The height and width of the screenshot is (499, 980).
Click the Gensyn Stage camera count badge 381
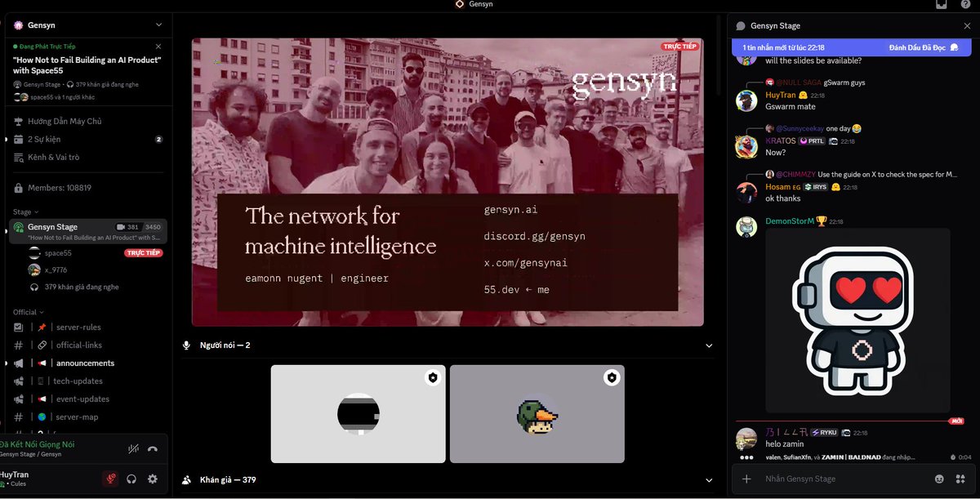point(128,227)
